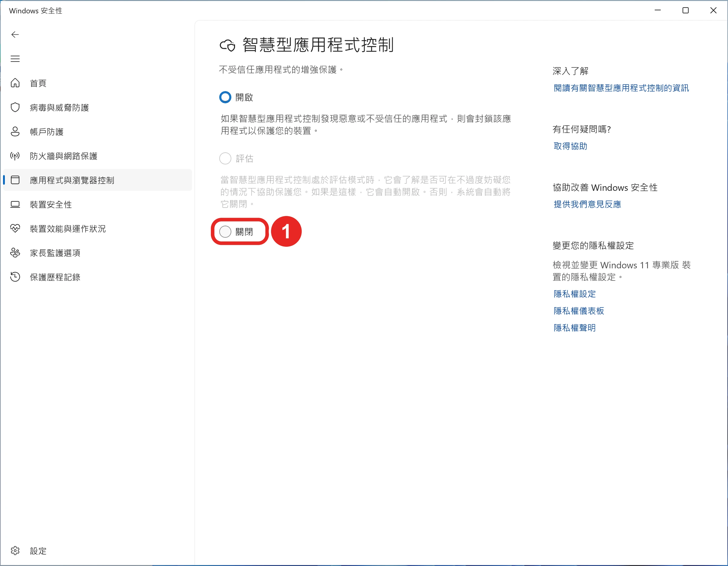Click the home icon for 首頁
The height and width of the screenshot is (566, 728).
click(x=15, y=83)
